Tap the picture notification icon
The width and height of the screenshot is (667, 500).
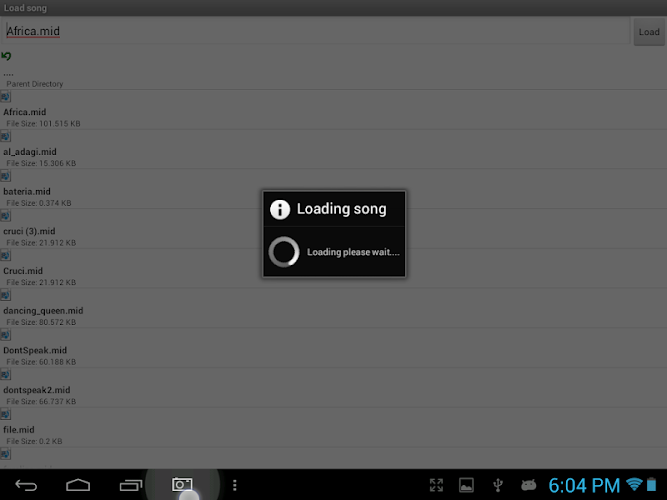pos(466,485)
